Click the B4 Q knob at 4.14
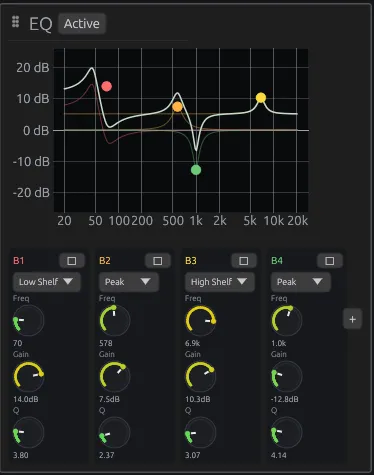This screenshot has height=475, width=374. [x=286, y=432]
